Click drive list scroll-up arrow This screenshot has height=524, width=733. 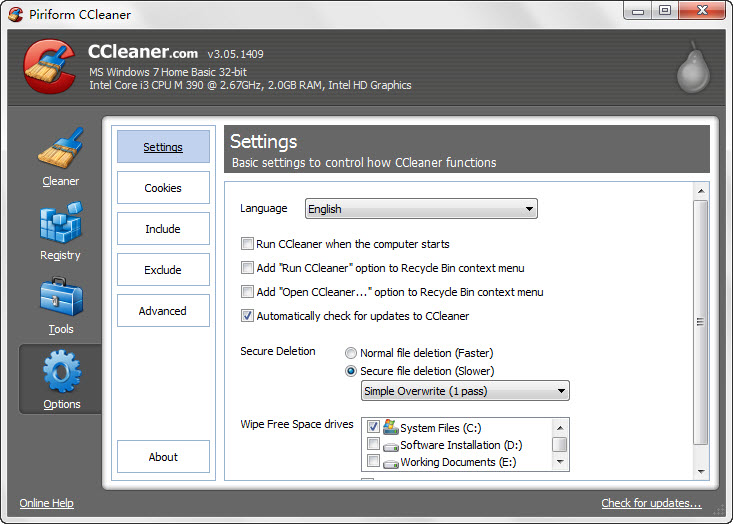pos(560,428)
